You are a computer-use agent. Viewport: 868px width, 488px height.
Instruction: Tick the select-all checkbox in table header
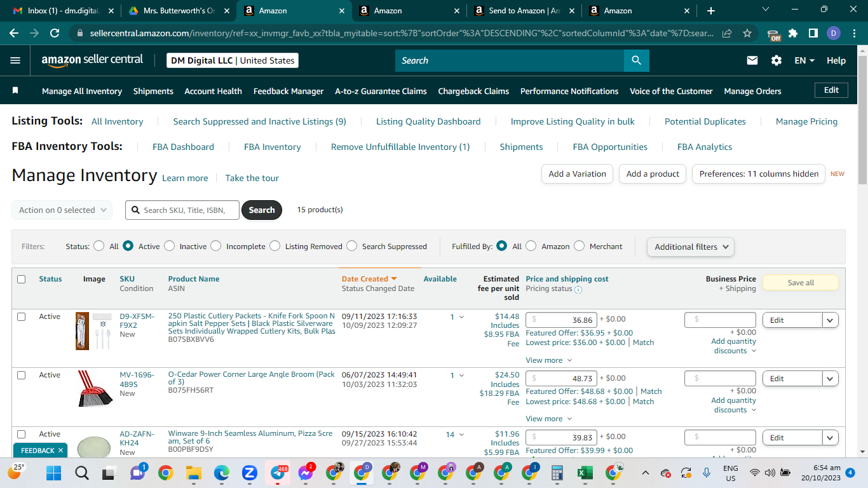(22, 279)
